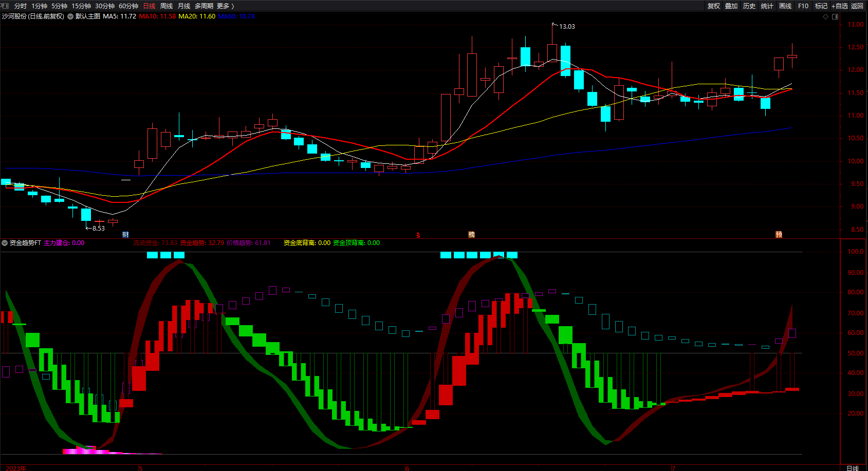The height and width of the screenshot is (471, 868).
Task: Click the 榜 ranking event marker
Action: tap(471, 235)
